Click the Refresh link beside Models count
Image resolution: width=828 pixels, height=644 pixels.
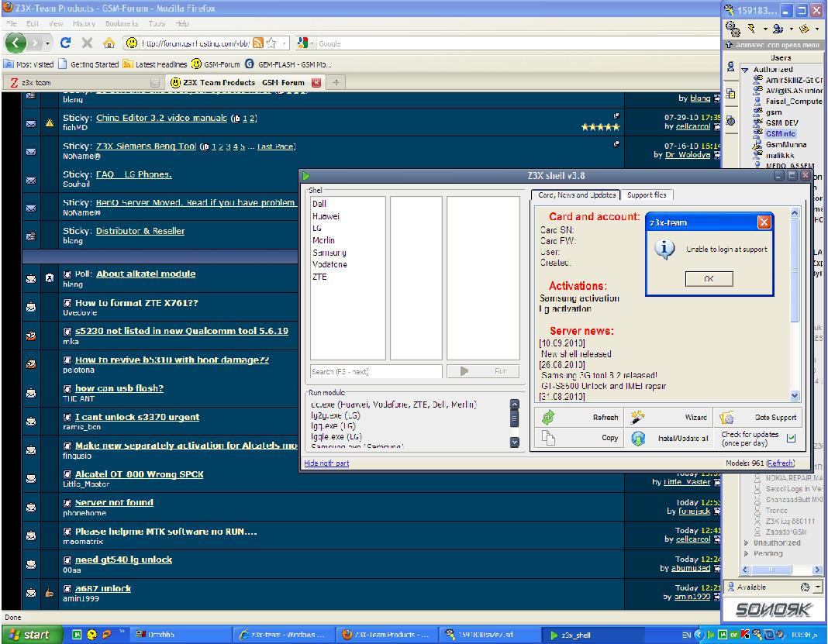pos(780,463)
